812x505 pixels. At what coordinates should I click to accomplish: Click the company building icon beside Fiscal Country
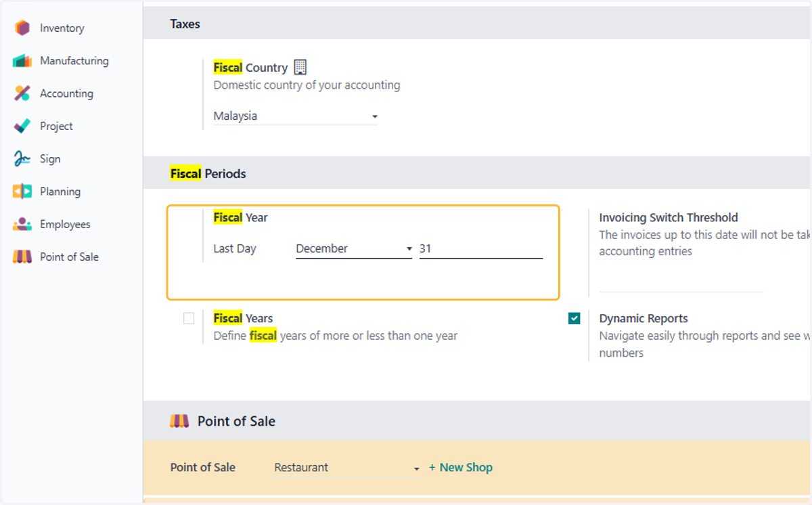point(300,67)
